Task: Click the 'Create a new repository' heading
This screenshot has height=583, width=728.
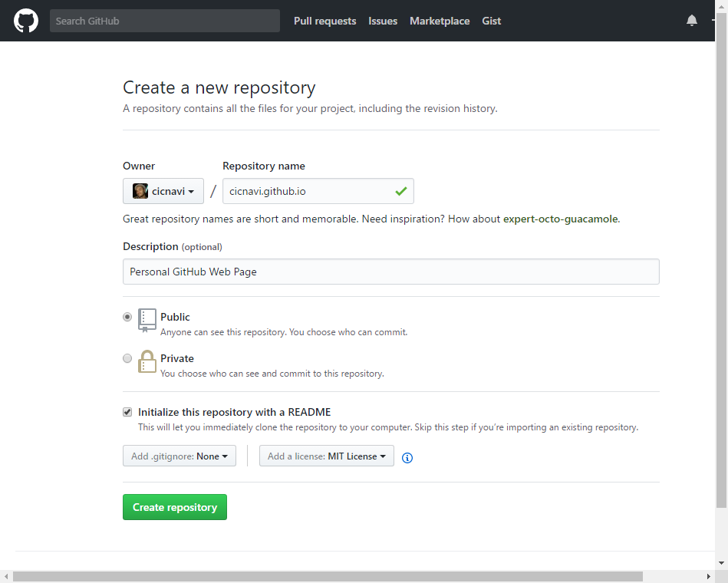Action: point(219,87)
